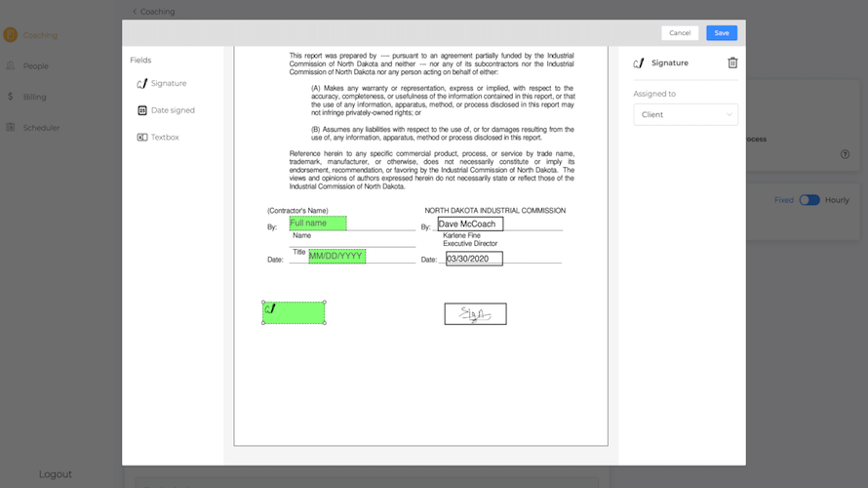Choose the Textbox field icon
The width and height of the screenshot is (868, 488).
142,138
